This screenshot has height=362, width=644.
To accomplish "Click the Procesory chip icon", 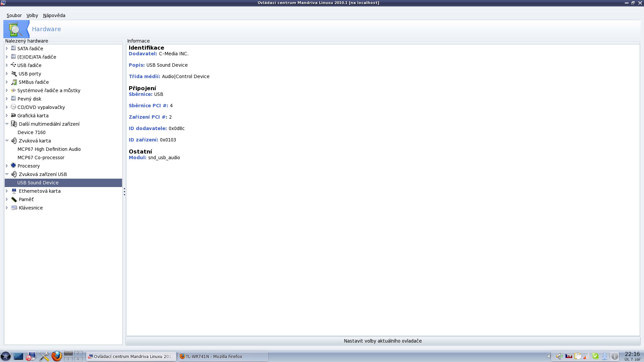I will 13,166.
